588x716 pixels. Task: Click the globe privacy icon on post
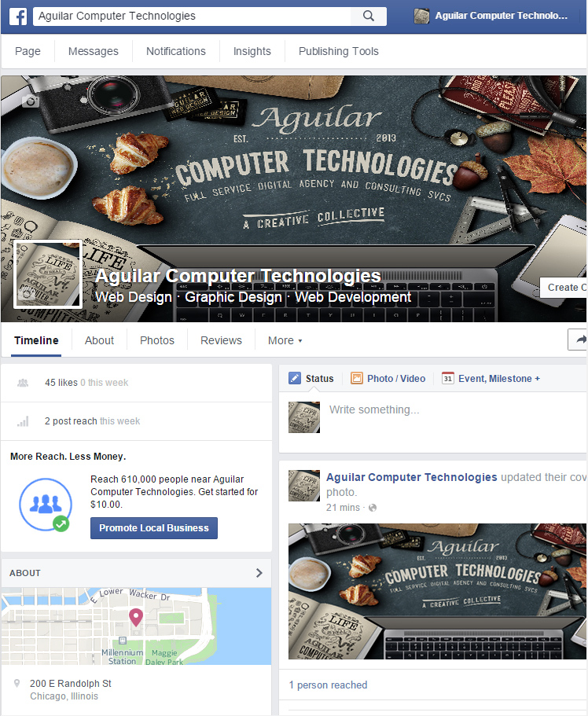click(373, 508)
